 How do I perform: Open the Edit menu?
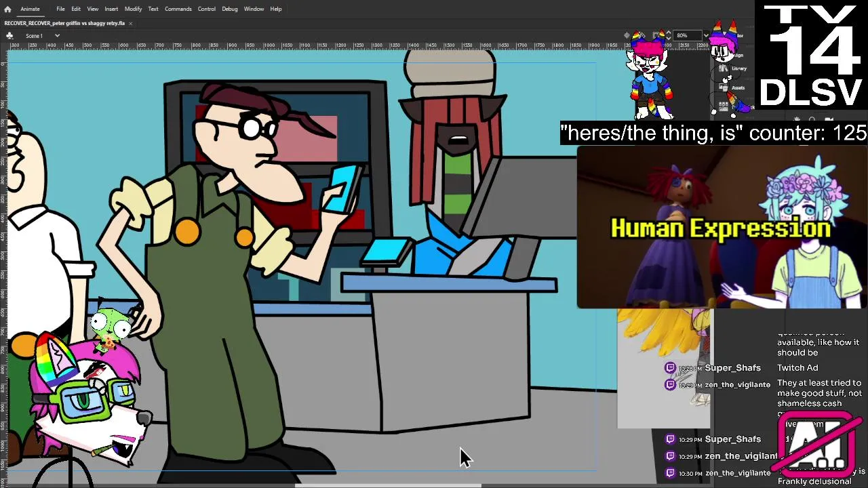[76, 9]
